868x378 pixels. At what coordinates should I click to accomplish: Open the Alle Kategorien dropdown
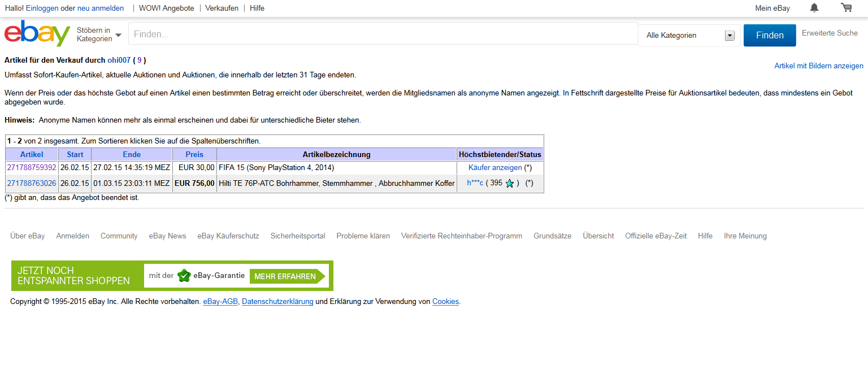coord(689,36)
